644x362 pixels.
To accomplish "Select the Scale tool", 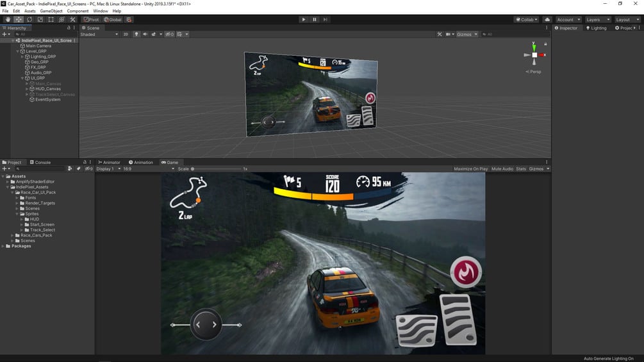I will [40, 19].
